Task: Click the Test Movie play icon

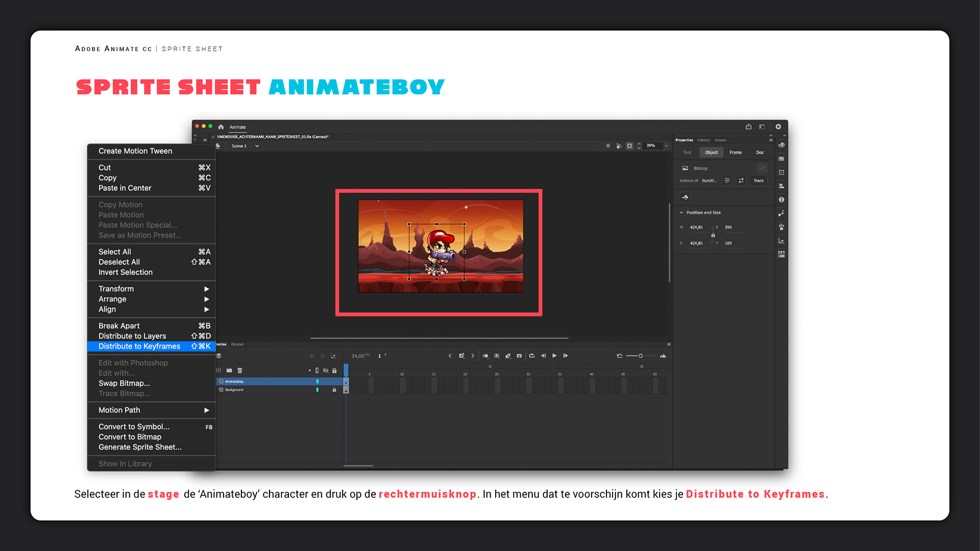Action: (778, 127)
